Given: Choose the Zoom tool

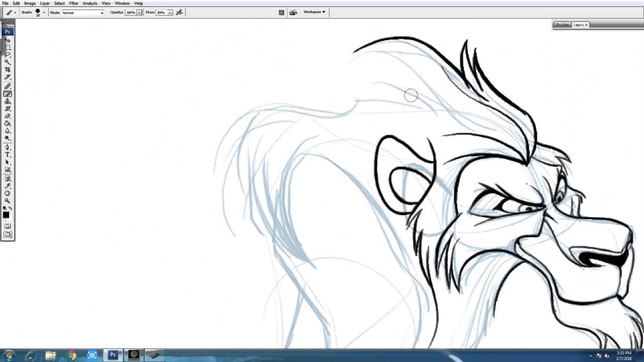Looking at the screenshot, I should pyautogui.click(x=8, y=200).
